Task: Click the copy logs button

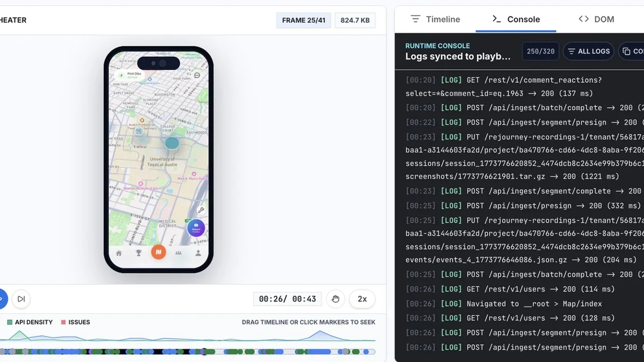Action: coord(632,51)
